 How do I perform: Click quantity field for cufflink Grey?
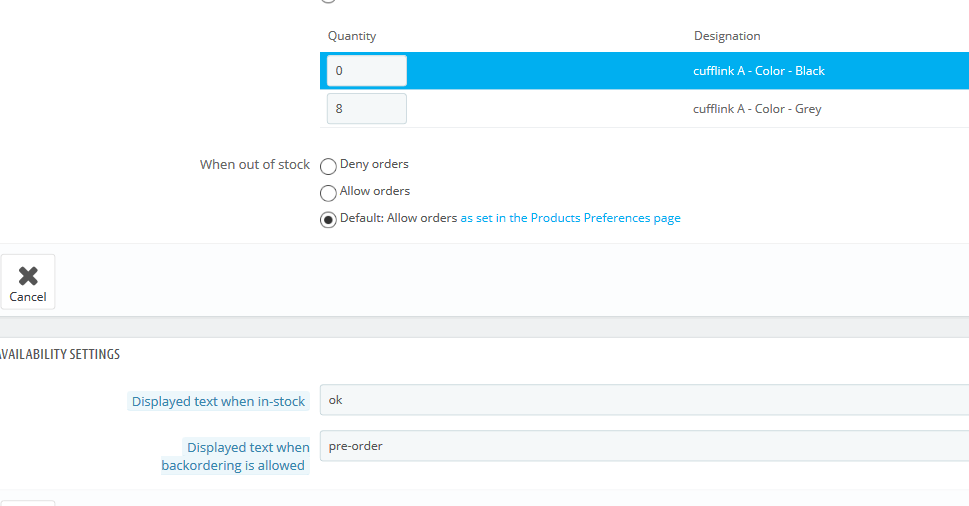point(366,109)
